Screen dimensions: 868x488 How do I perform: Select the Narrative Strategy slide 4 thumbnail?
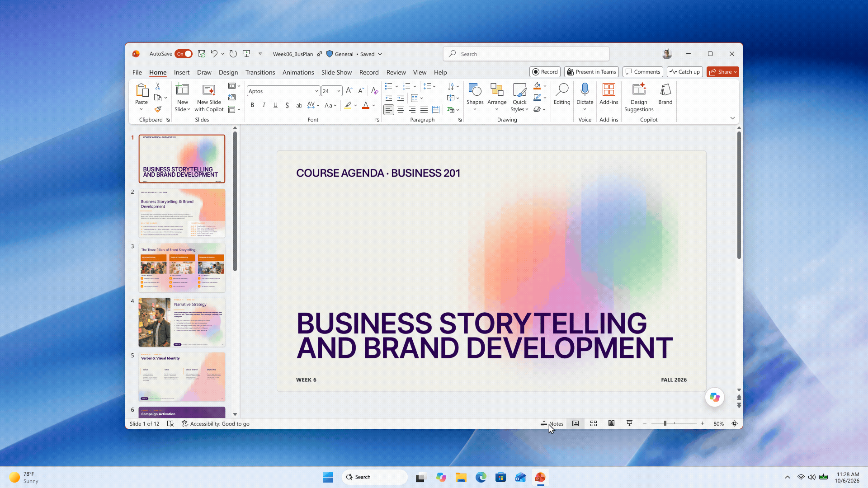[x=182, y=322]
